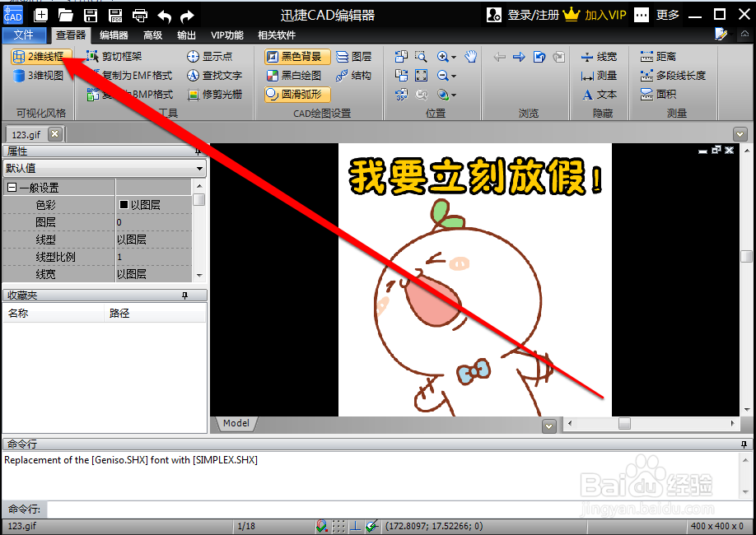Close the 123.gif document tab

click(55, 134)
